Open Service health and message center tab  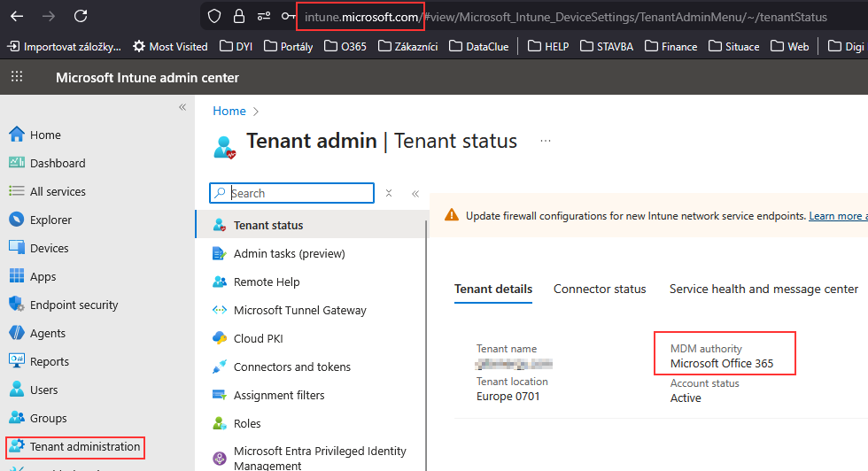tap(763, 289)
